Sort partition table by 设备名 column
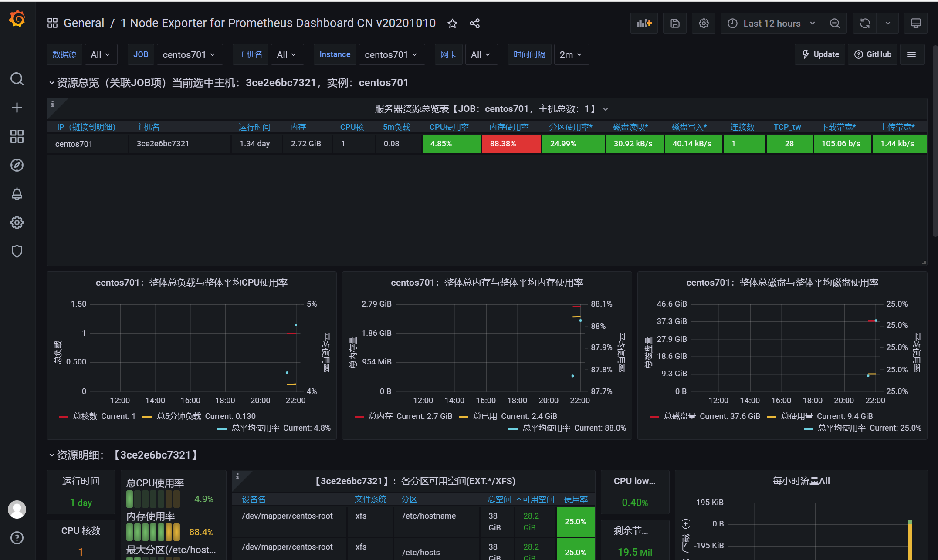Screen dimensions: 938x560 (254, 499)
